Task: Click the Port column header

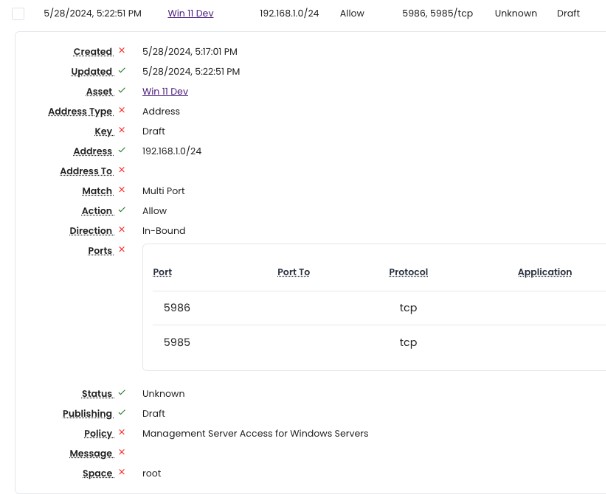Action: click(x=162, y=272)
